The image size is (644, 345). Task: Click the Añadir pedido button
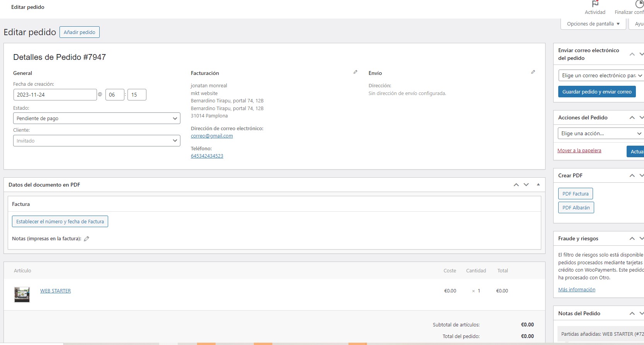click(80, 32)
